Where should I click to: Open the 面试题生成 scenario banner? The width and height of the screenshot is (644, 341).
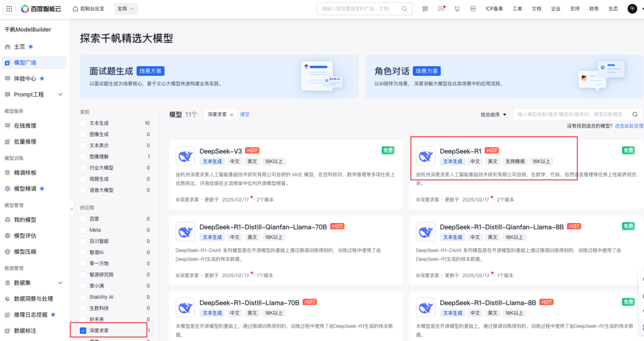tap(219, 76)
